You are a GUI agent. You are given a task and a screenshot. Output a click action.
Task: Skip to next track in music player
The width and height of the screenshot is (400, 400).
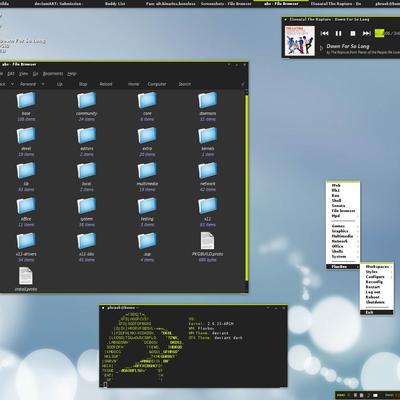point(366,33)
